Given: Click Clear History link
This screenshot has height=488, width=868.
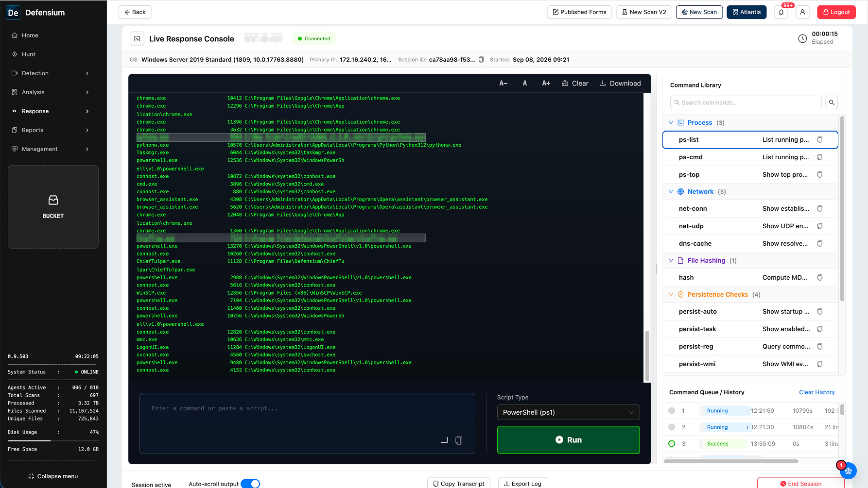Looking at the screenshot, I should [x=816, y=392].
